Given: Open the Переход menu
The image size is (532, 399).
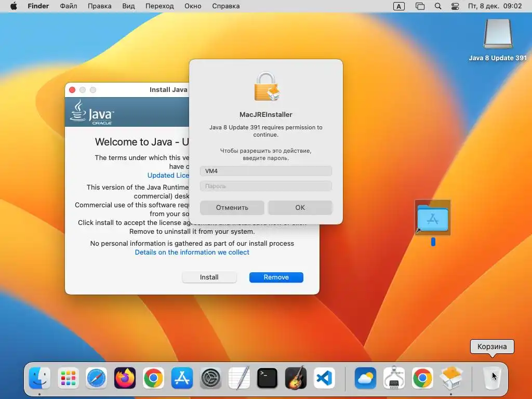Looking at the screenshot, I should click(x=159, y=6).
